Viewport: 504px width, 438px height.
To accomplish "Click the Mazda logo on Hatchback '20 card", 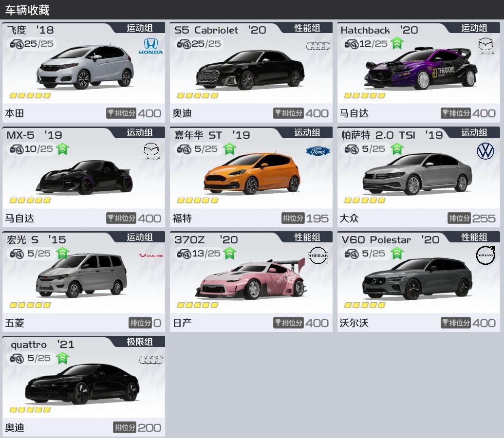I will (x=485, y=46).
